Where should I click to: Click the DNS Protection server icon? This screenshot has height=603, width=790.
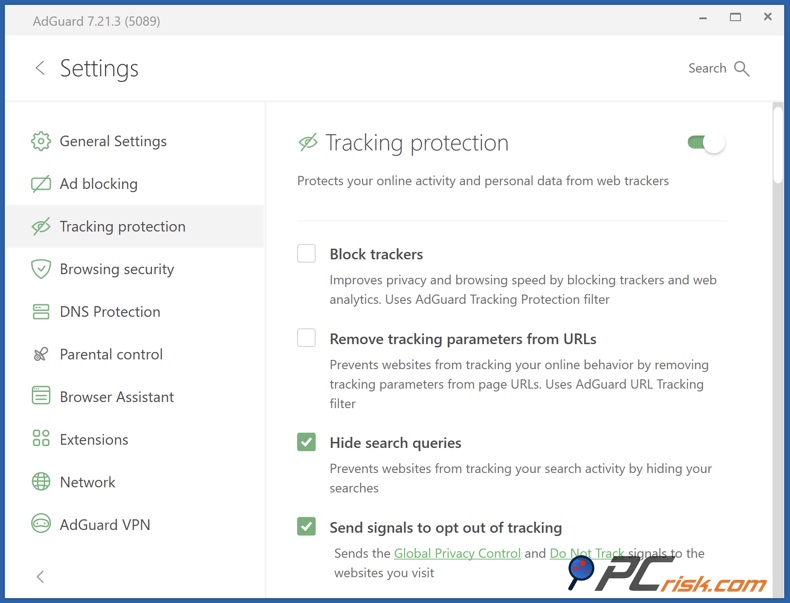click(41, 312)
